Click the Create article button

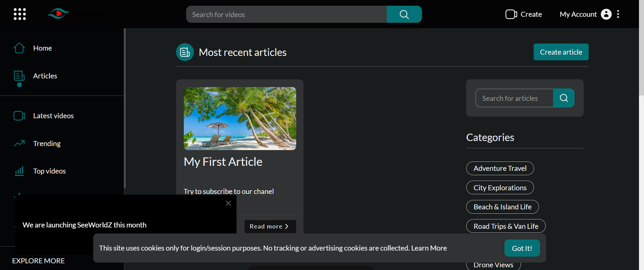[561, 52]
